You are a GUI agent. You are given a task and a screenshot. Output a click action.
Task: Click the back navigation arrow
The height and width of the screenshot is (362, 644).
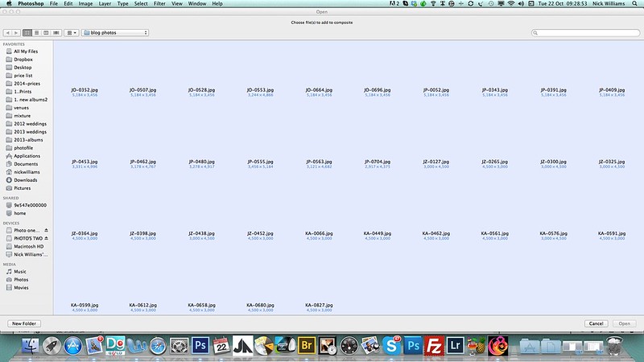pyautogui.click(x=8, y=33)
